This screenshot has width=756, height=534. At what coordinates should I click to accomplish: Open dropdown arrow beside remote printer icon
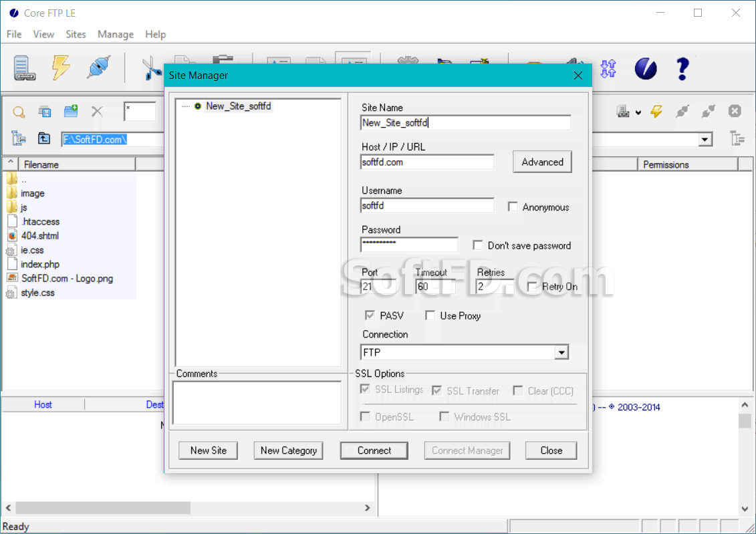click(638, 113)
